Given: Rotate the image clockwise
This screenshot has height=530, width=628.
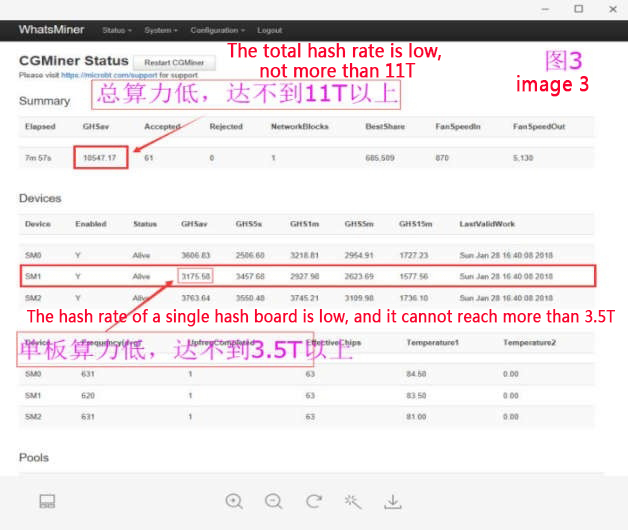Looking at the screenshot, I should click(313, 501).
